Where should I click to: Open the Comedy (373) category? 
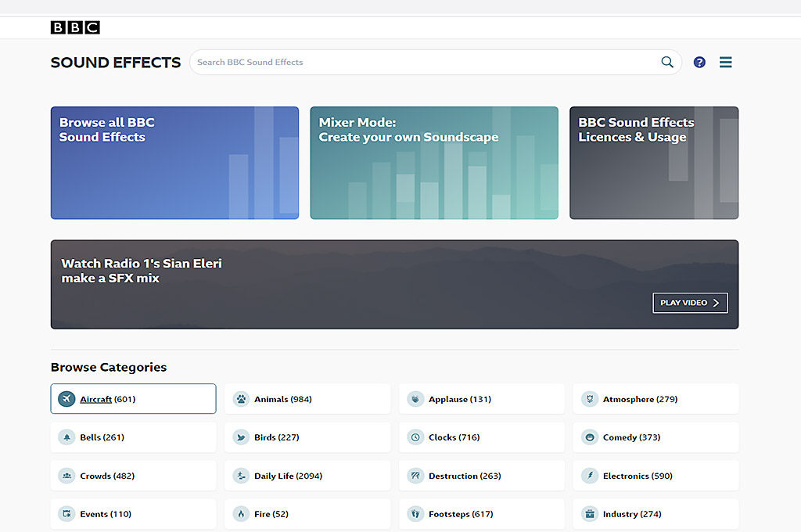click(631, 437)
